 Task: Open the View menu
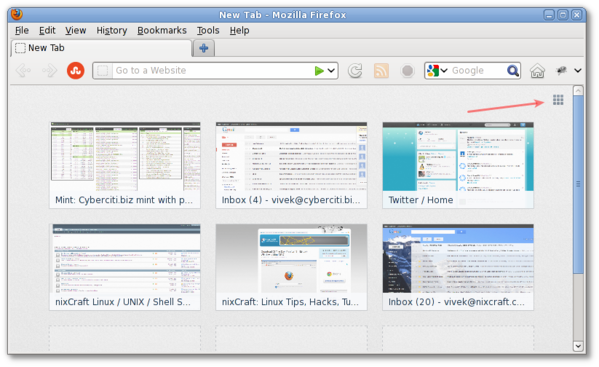tap(75, 31)
